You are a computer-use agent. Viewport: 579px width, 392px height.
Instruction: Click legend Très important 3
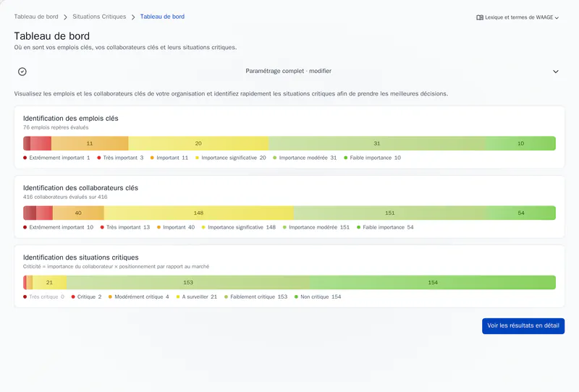point(120,158)
